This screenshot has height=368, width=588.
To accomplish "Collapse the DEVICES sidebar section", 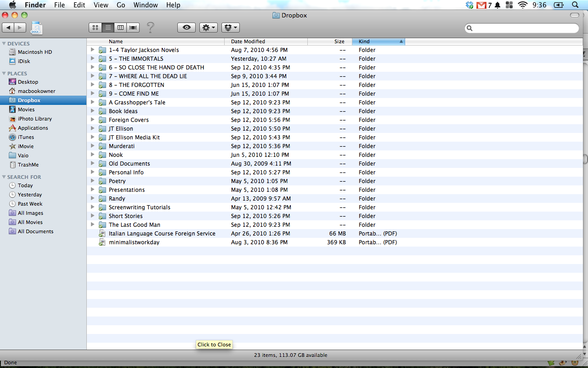I will 4,44.
